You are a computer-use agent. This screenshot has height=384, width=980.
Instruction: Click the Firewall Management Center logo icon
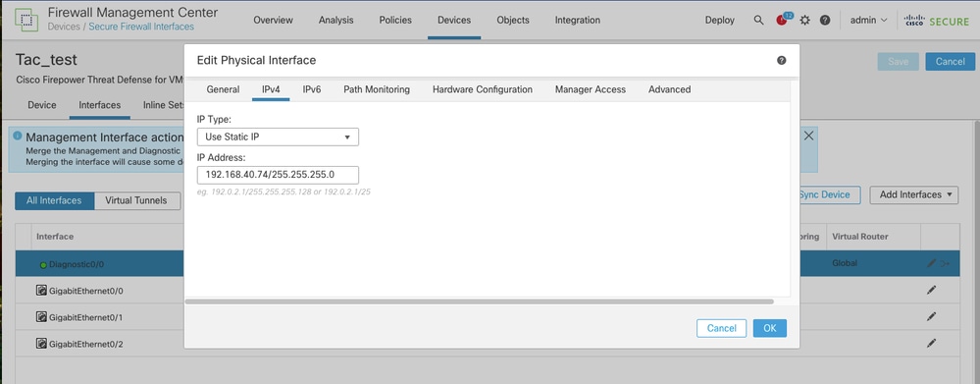click(26, 20)
